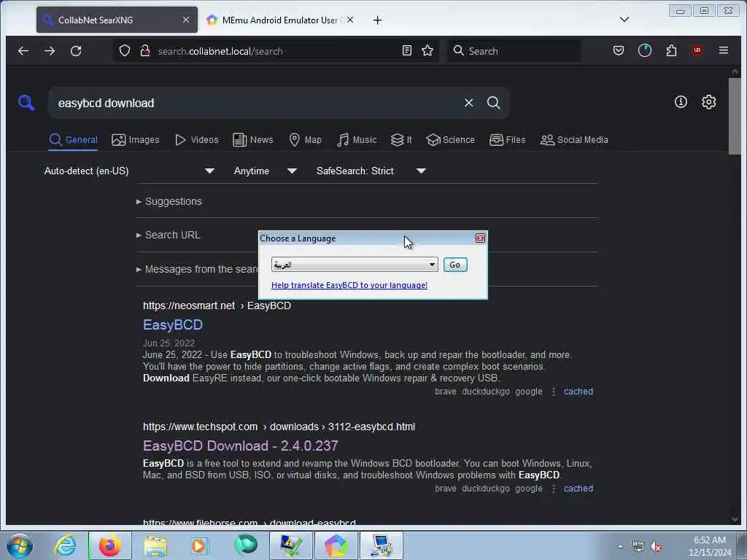This screenshot has width=747, height=560.
Task: Bookmark this page with the star icon
Action: click(427, 50)
